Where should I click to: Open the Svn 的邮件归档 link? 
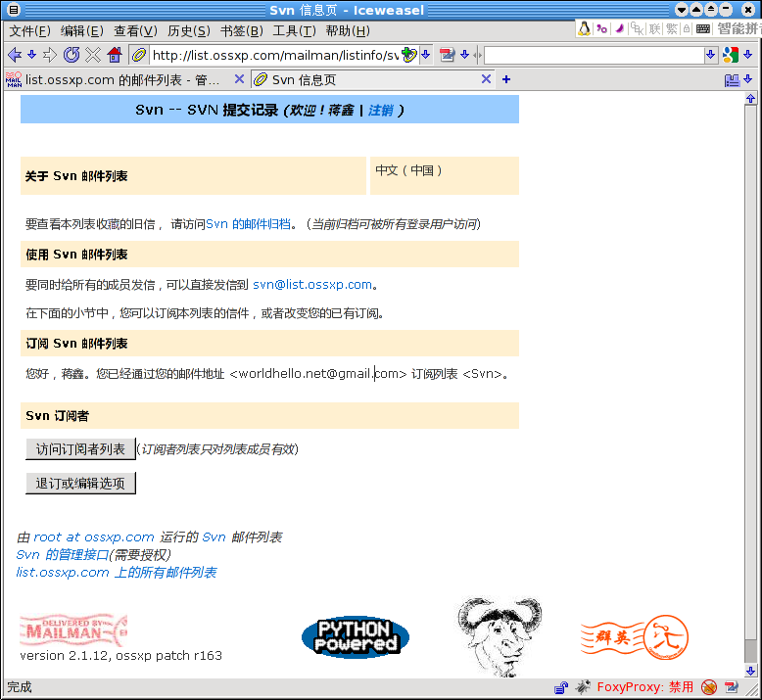249,224
